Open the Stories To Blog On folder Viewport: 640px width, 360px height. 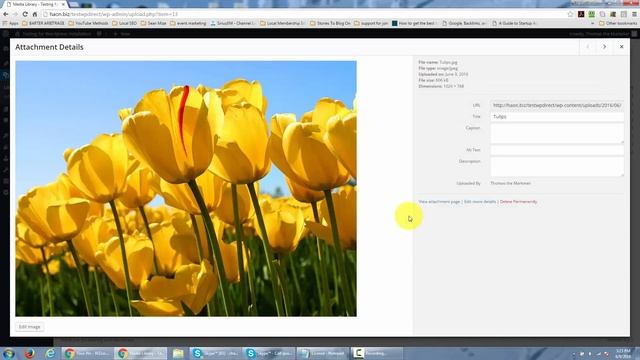(330, 23)
